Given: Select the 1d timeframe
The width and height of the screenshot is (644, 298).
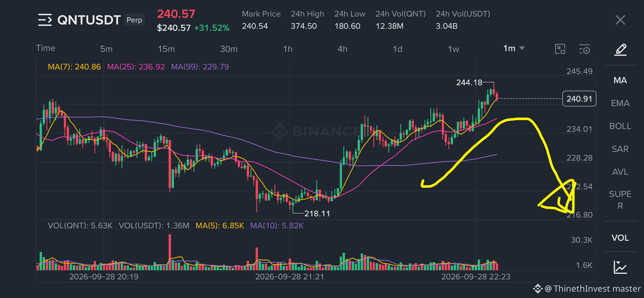Looking at the screenshot, I should click(x=397, y=49).
